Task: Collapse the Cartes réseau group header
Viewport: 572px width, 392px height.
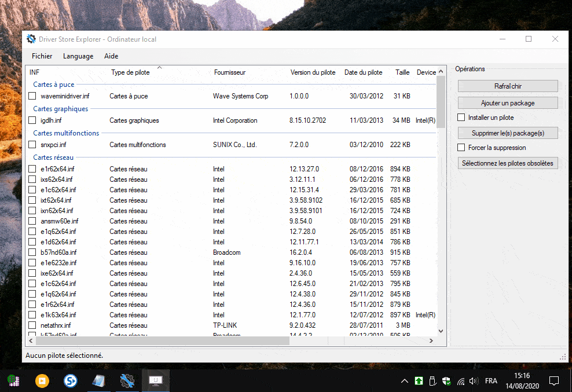Action: click(53, 157)
